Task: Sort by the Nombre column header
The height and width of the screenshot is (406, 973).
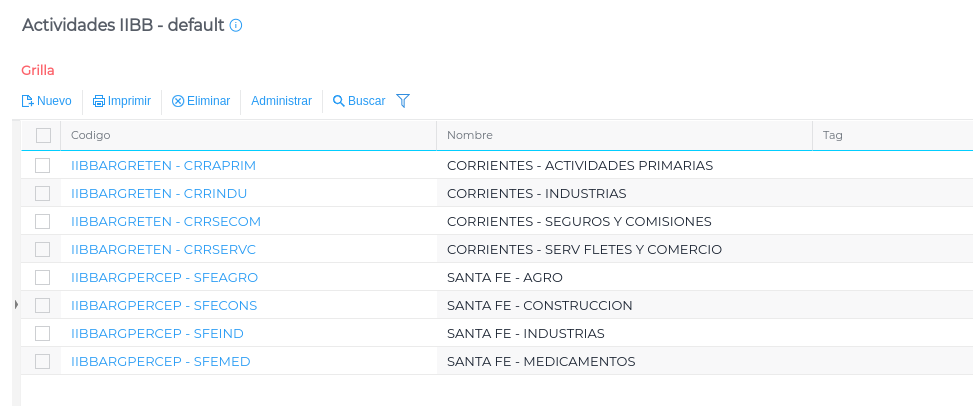Action: [x=470, y=135]
